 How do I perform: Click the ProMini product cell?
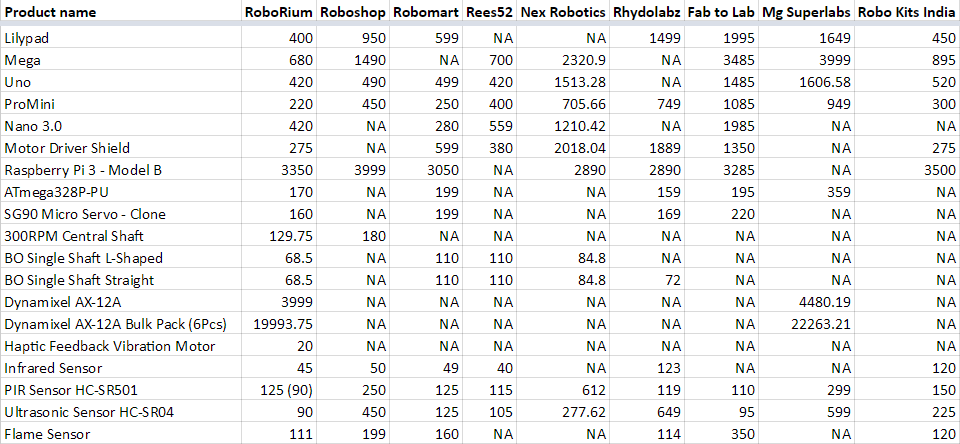pos(120,104)
